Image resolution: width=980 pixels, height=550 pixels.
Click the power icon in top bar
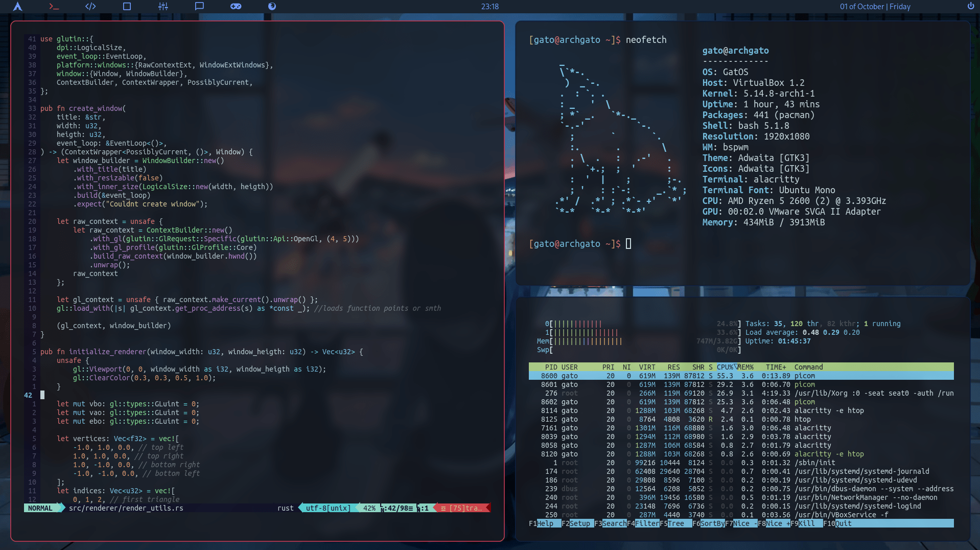(970, 7)
